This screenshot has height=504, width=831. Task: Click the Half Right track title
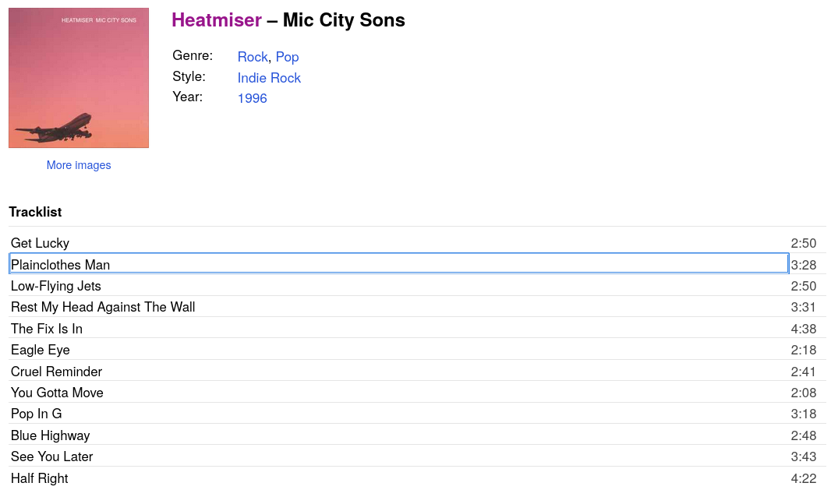click(40, 478)
